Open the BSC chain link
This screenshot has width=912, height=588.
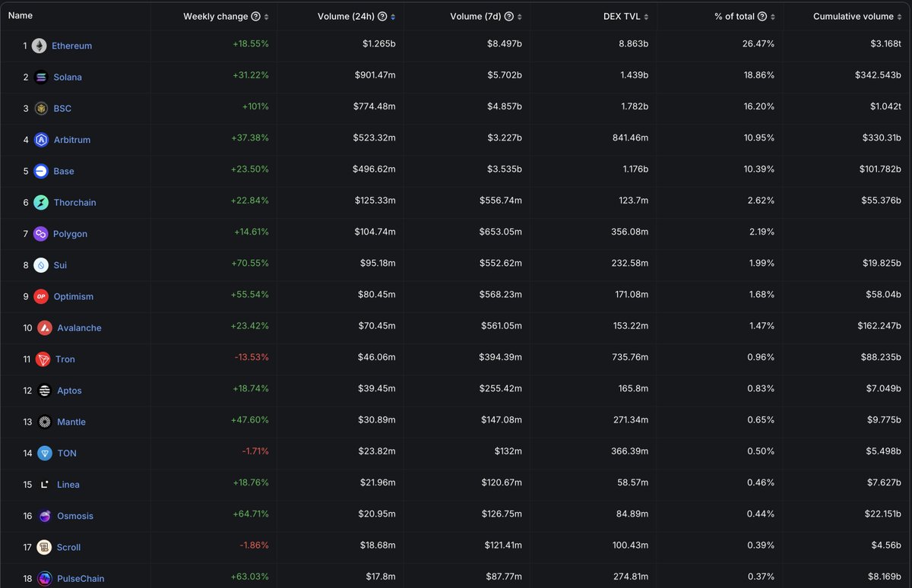pyautogui.click(x=62, y=109)
